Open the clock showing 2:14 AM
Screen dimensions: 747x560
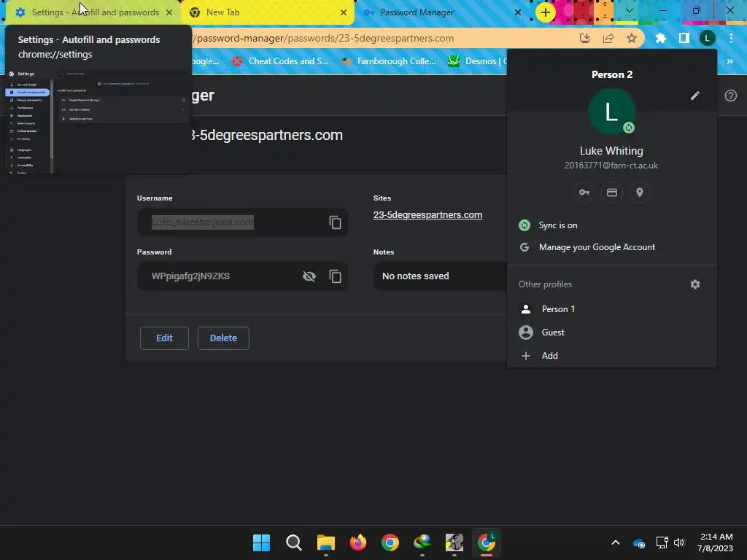coord(715,542)
